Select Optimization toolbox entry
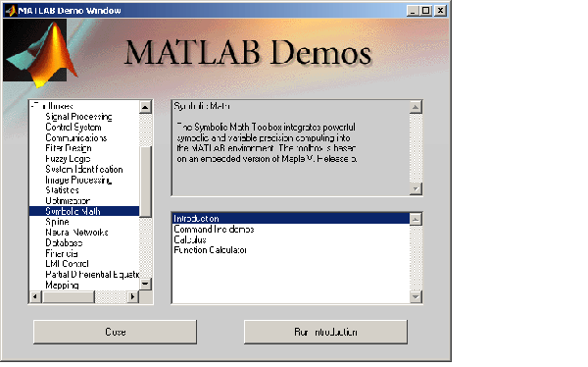This screenshot has height=367, width=588. [68, 201]
